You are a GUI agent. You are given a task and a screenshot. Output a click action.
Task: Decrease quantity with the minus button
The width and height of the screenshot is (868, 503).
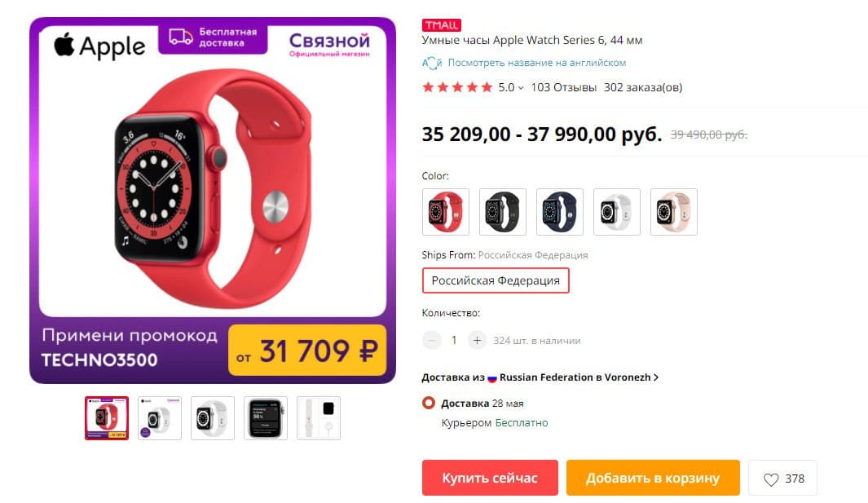click(x=431, y=340)
